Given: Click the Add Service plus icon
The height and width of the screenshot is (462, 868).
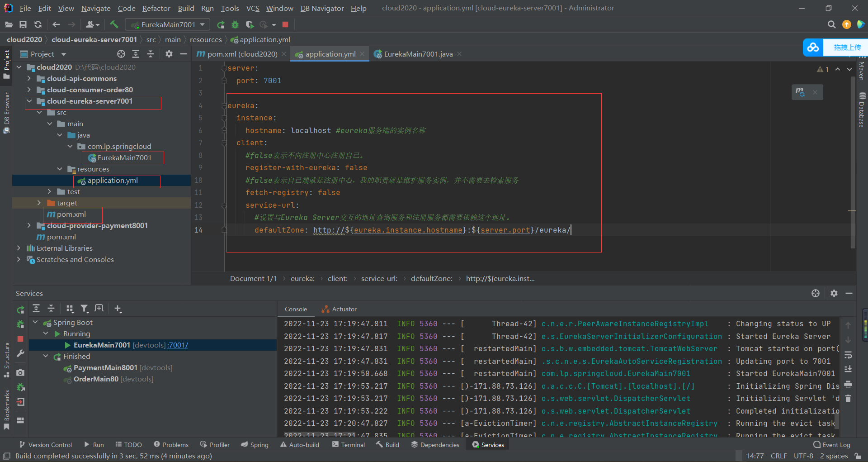Looking at the screenshot, I should click(118, 309).
